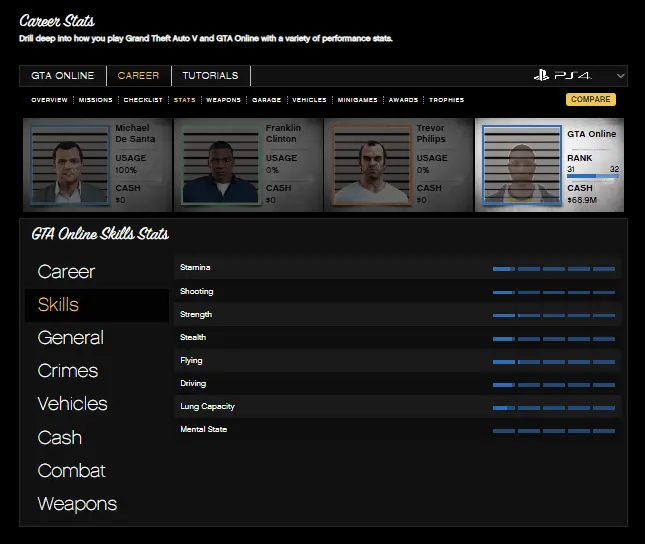This screenshot has width=645, height=544.
Task: Open the Crimes stats category
Action: tap(68, 371)
